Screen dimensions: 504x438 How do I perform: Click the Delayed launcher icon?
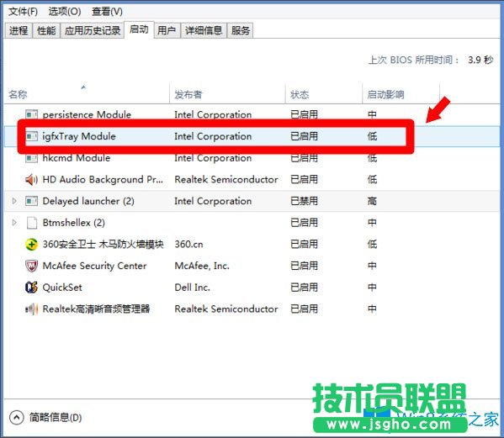click(x=31, y=201)
